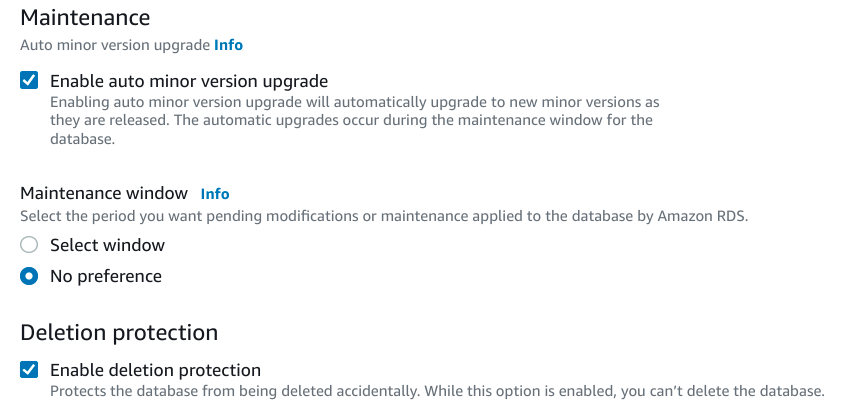
Task: Click the lone word "database." under auto upgrade
Action: click(x=83, y=139)
